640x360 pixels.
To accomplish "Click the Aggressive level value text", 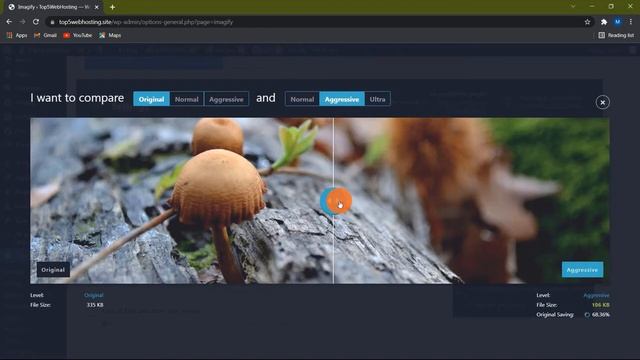I will click(x=596, y=295).
